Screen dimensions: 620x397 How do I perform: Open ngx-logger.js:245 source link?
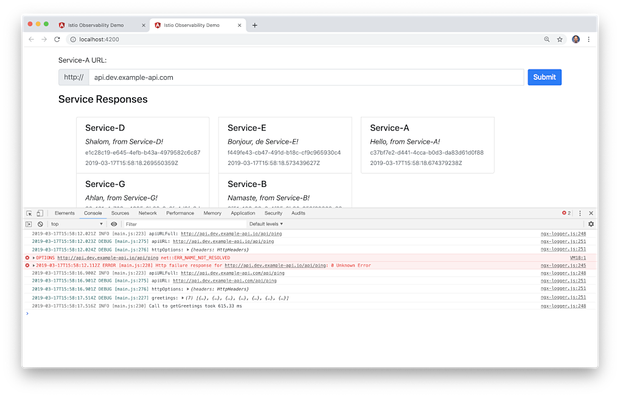[563, 265]
